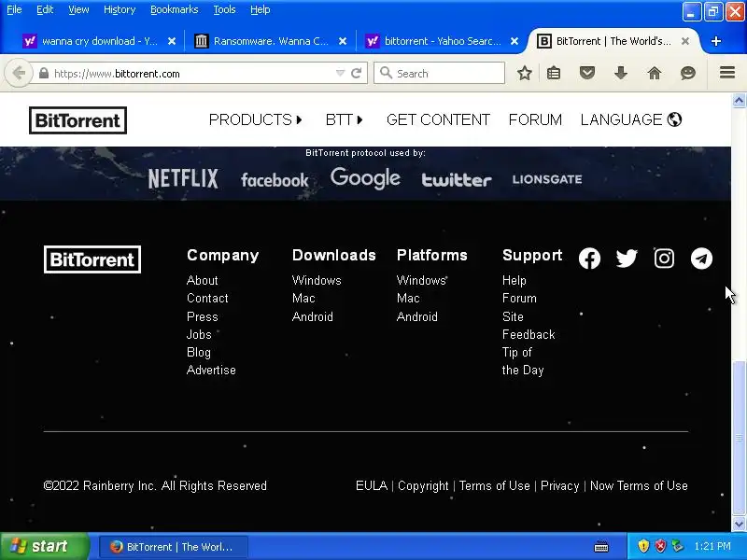Open red shield tray icon
The width and height of the screenshot is (747, 560).
coord(660,546)
